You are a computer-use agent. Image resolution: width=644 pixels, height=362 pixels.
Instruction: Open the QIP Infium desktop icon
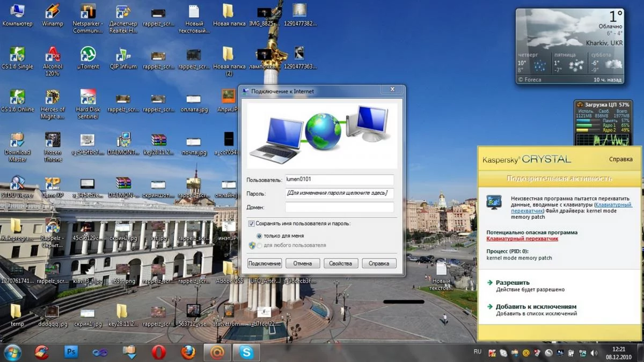pos(123,56)
